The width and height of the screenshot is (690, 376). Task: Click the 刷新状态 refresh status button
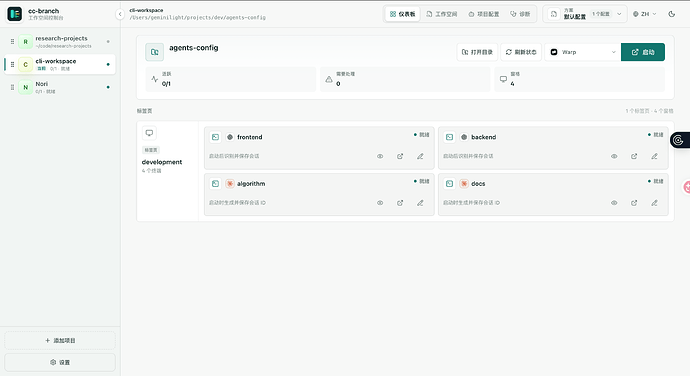point(521,52)
